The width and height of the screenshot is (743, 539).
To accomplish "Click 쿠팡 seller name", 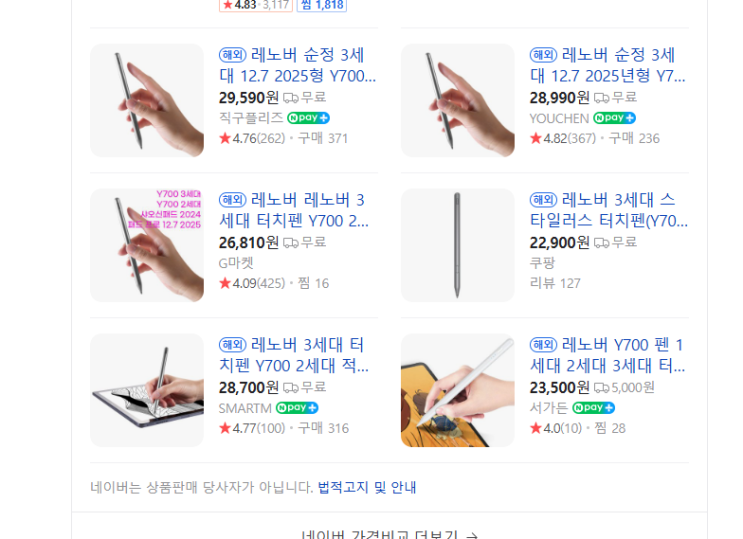I will [x=542, y=263].
